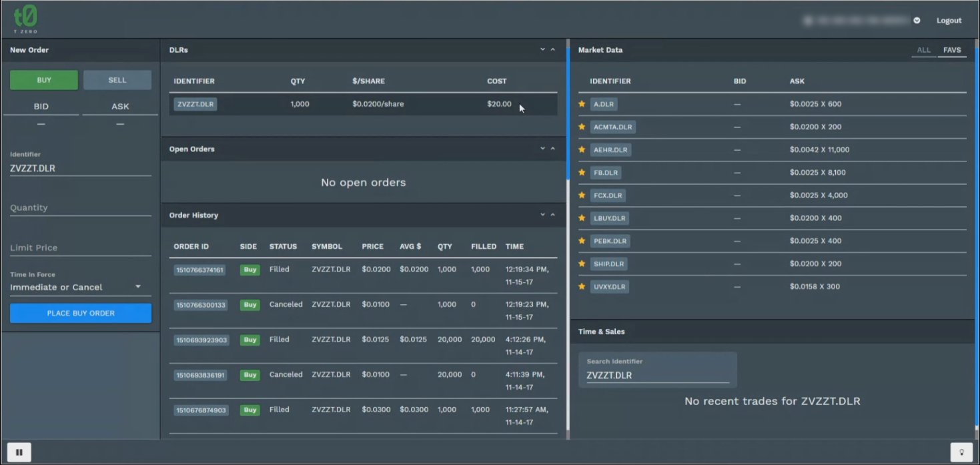The width and height of the screenshot is (980, 465).
Task: Click $0.0300 price for order 1510676874903
Action: pos(376,410)
